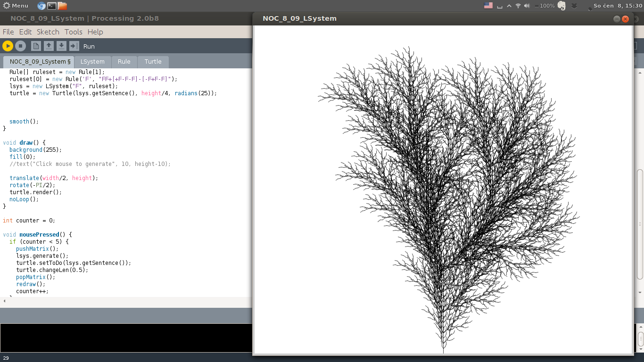Open the Sketch menu

(x=48, y=32)
